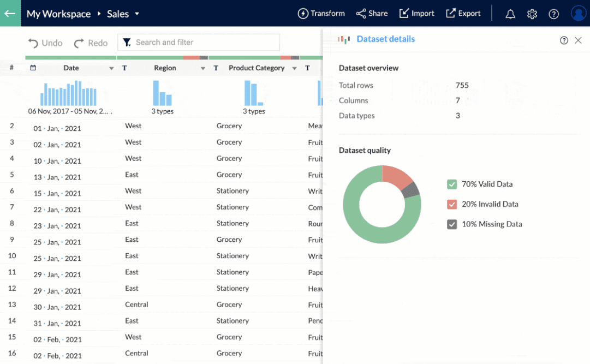Open the Region column dropdown menu

pos(202,69)
